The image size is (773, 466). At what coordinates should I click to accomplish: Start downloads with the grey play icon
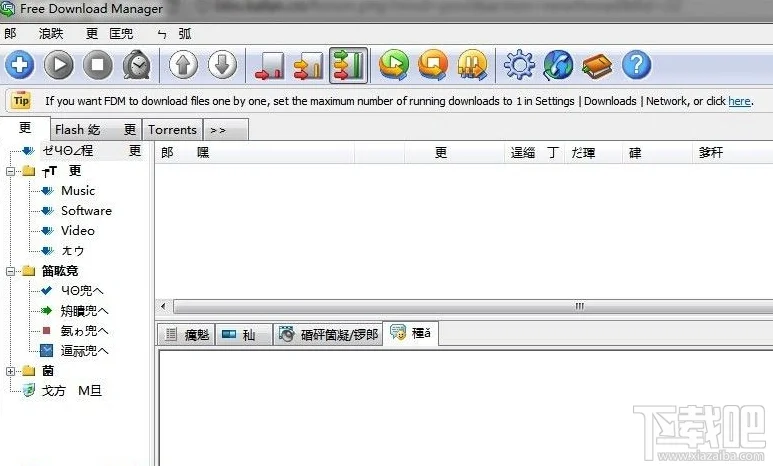tap(59, 65)
